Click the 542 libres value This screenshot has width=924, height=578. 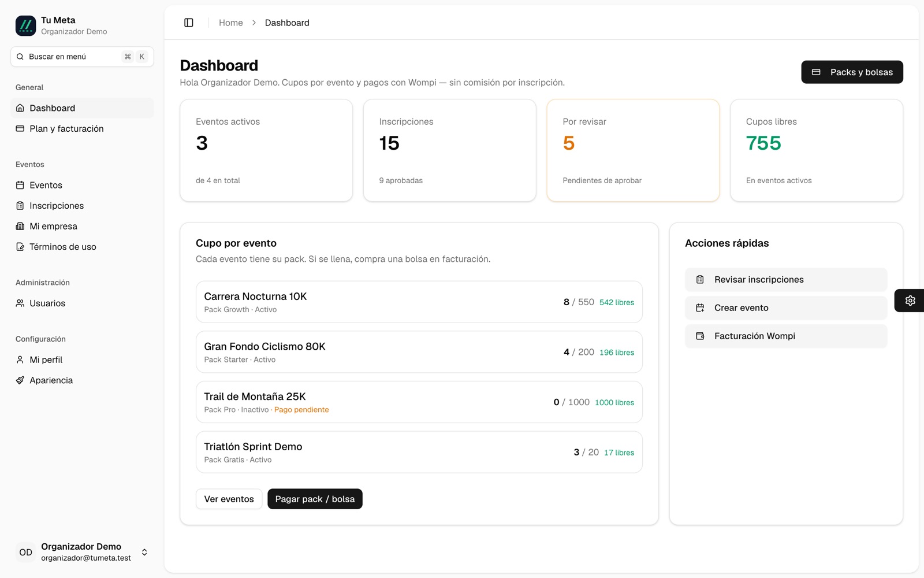pos(617,302)
